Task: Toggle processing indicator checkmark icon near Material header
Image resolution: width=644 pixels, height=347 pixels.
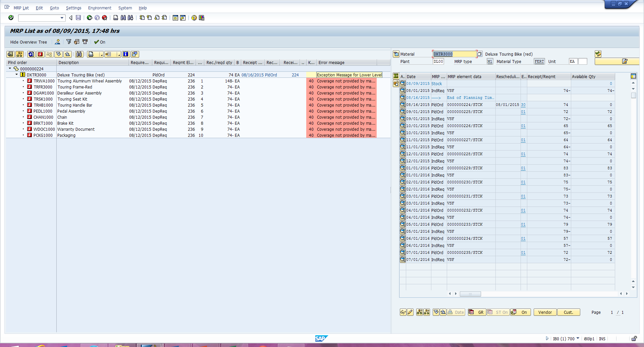Action: click(598, 54)
